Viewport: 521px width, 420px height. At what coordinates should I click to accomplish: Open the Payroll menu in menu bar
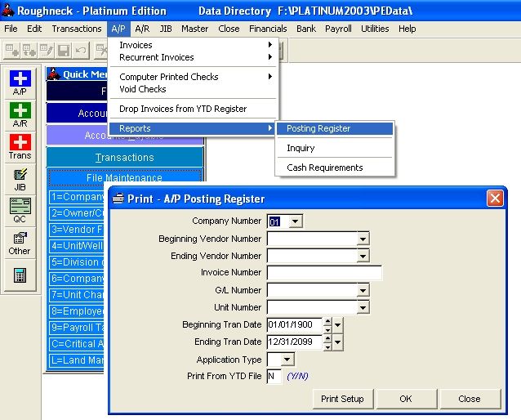click(338, 29)
